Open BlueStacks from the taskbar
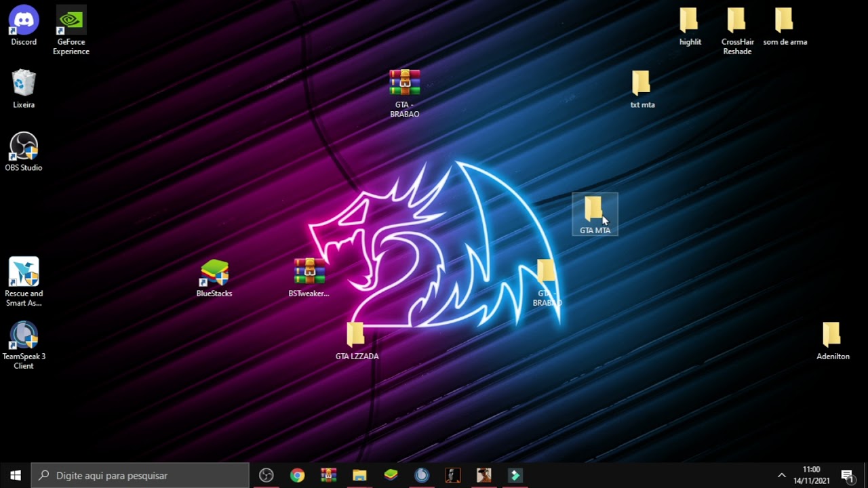The width and height of the screenshot is (868, 488). click(391, 475)
